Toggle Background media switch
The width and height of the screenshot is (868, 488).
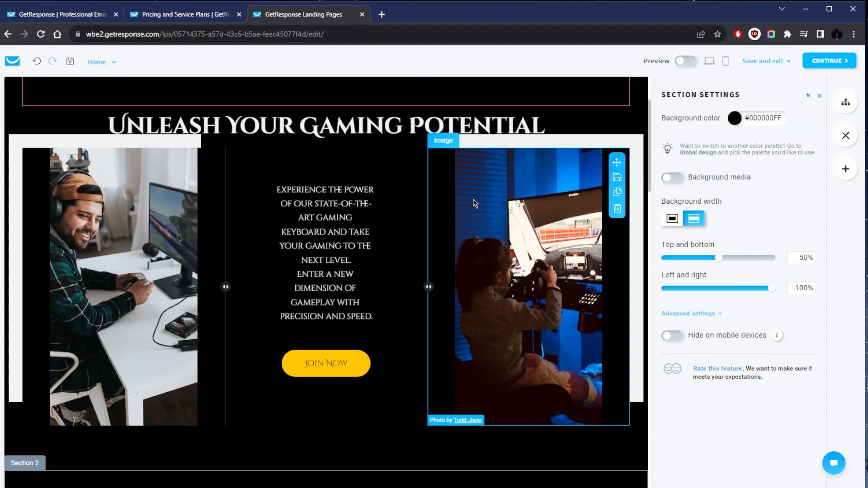[x=672, y=177]
